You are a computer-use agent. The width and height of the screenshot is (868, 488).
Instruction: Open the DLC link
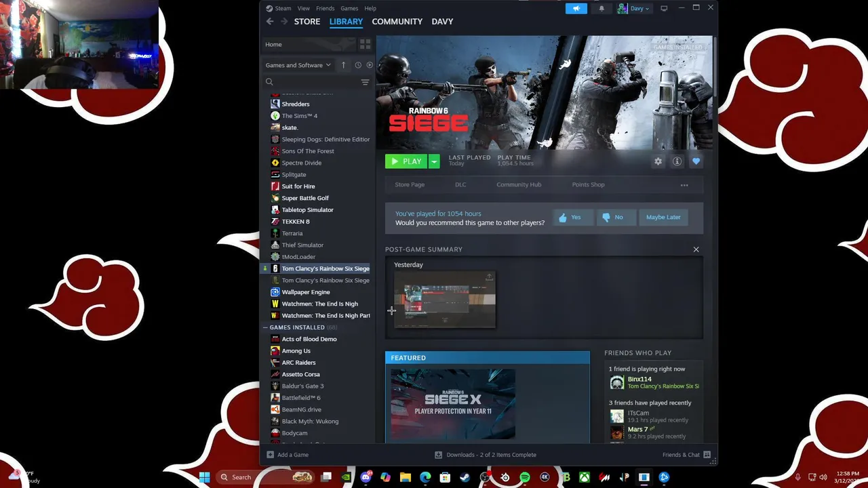[460, 184]
